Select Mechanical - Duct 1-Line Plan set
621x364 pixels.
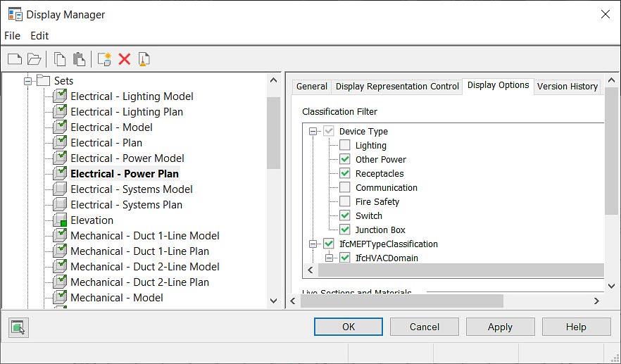coord(139,251)
